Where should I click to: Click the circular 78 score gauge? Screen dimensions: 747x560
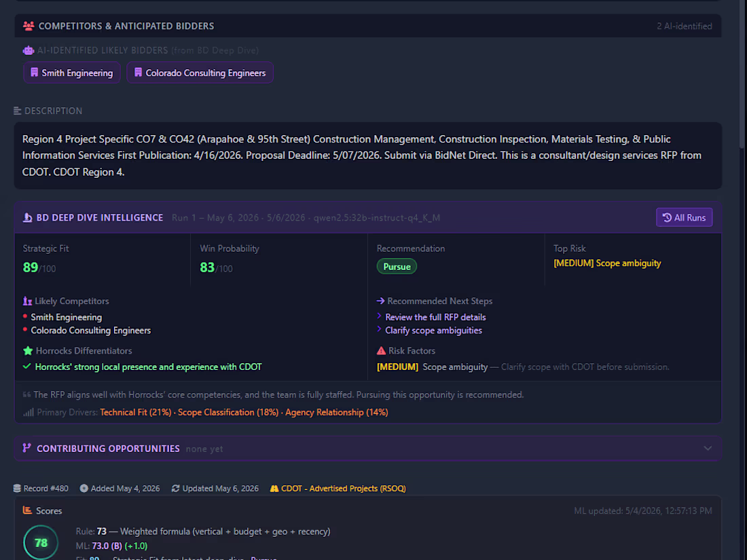click(x=41, y=542)
